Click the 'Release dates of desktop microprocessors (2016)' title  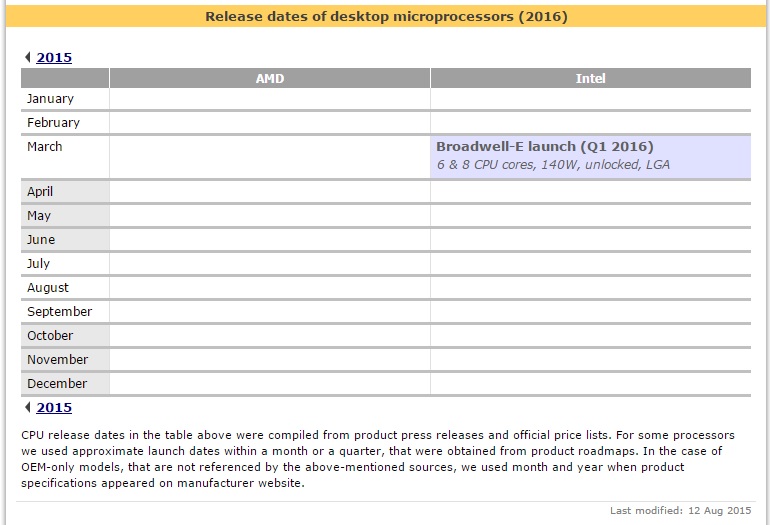coord(386,17)
